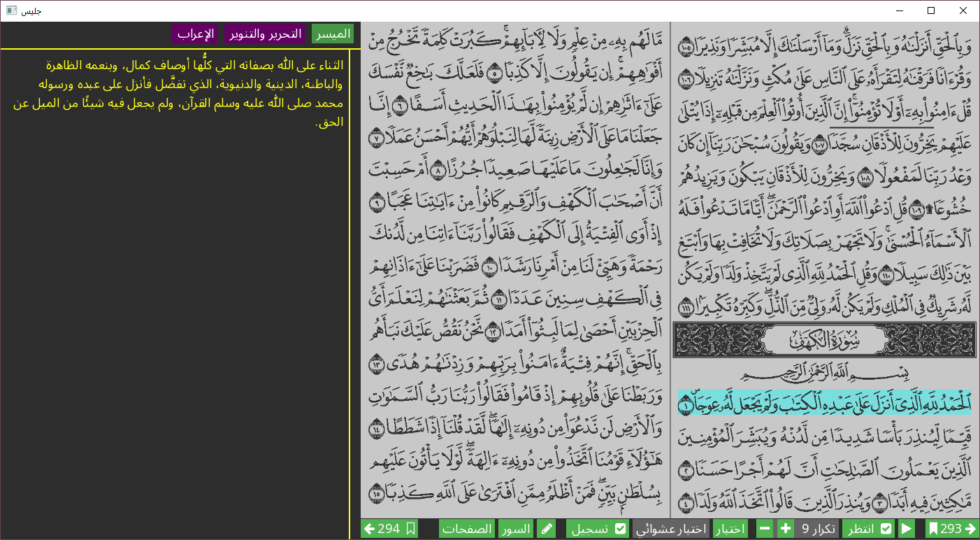This screenshot has height=540, width=980.
Task: Switch to الميسر tafsir tab
Action: coord(333,34)
